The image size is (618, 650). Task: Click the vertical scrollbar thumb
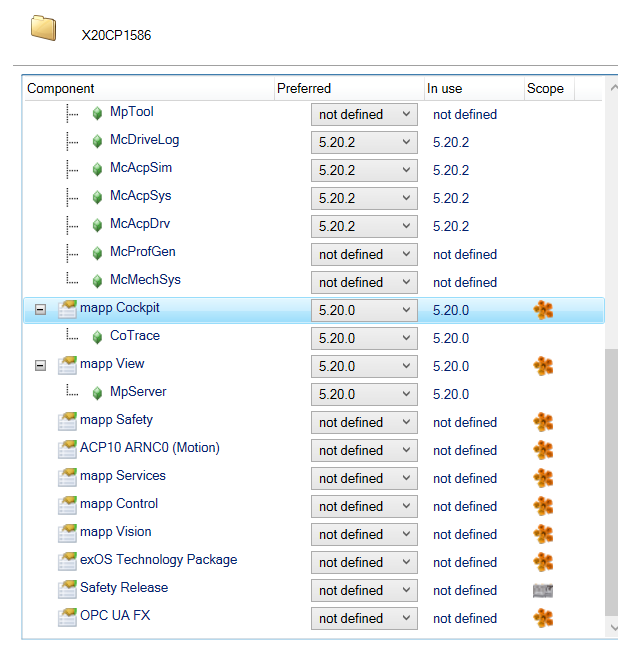(612, 482)
